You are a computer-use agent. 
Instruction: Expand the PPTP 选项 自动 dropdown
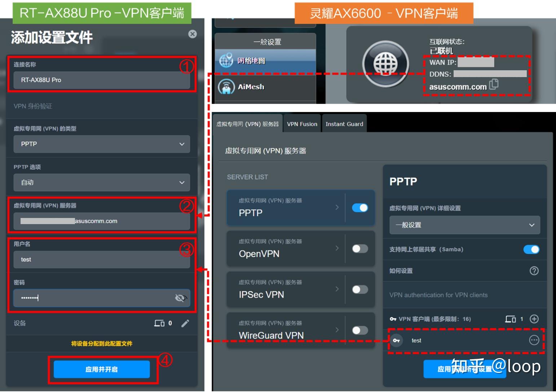102,183
